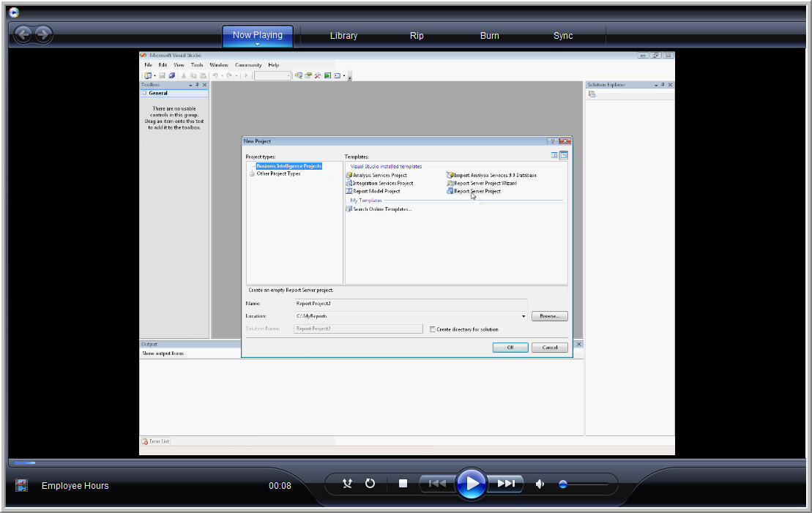The width and height of the screenshot is (812, 513).
Task: Adjust the volume slider
Action: point(584,484)
